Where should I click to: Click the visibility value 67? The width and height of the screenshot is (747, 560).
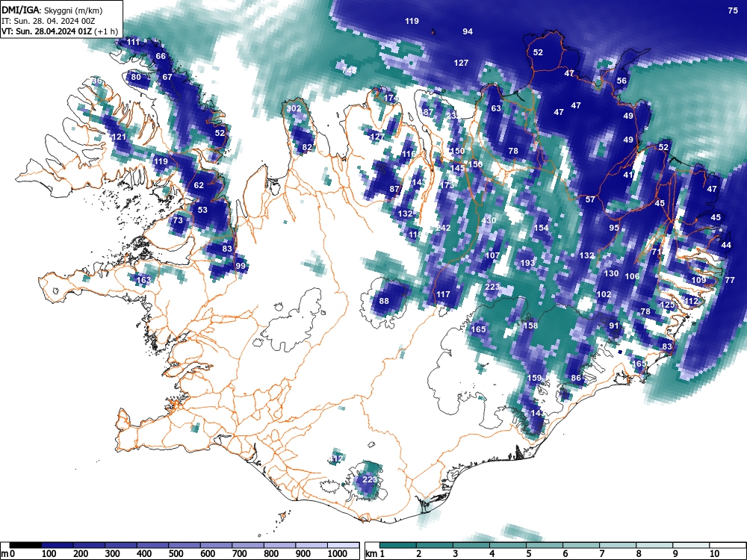point(167,77)
